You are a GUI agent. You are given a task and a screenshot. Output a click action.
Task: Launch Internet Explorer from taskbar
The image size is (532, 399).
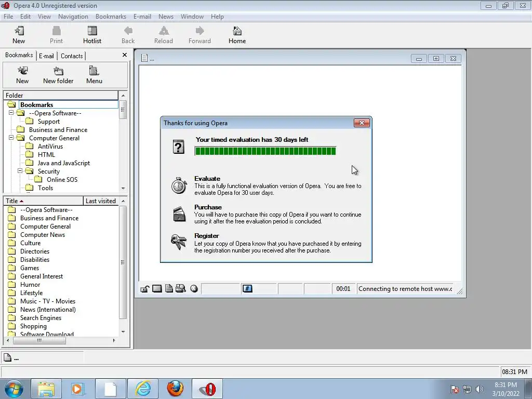[x=143, y=389]
